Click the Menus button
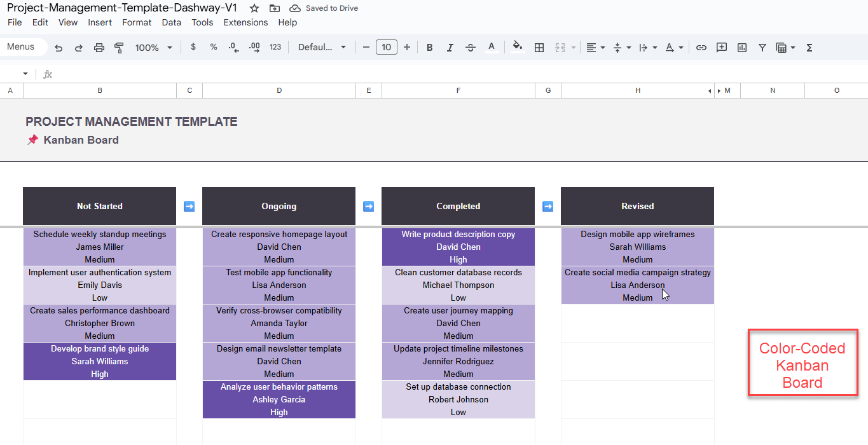This screenshot has width=868, height=445. tap(21, 46)
